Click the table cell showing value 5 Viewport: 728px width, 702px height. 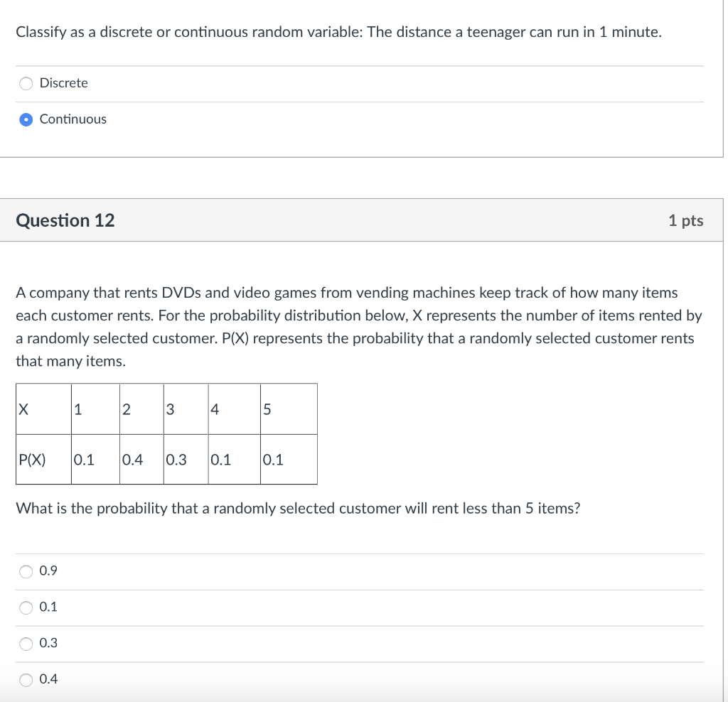[x=288, y=409]
